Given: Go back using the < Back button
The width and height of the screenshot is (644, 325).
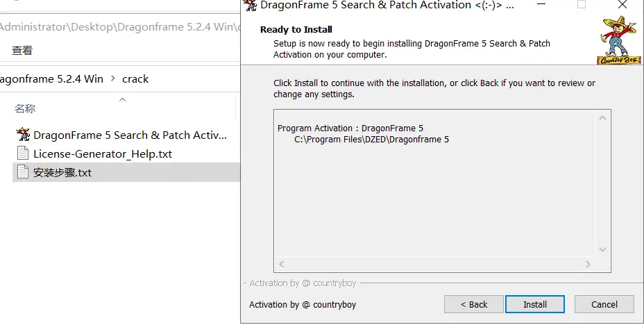Looking at the screenshot, I should (x=474, y=304).
